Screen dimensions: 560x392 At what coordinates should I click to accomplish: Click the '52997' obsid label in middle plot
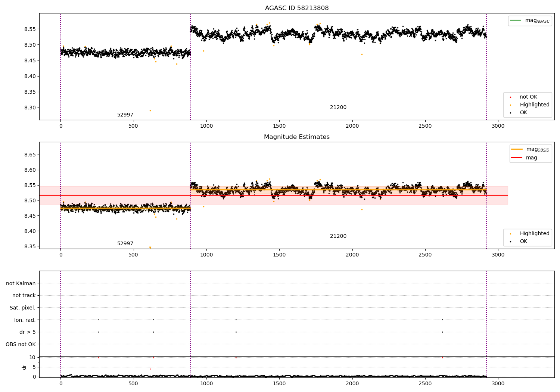point(125,244)
